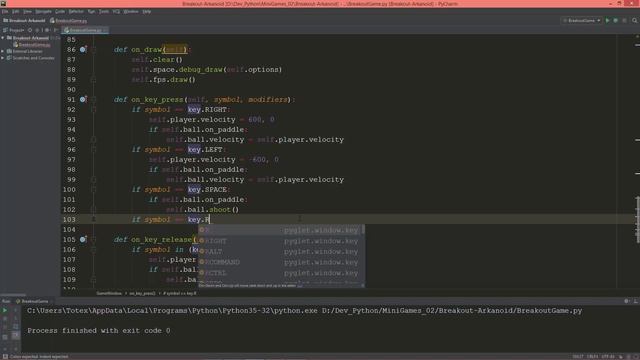
Task: Choose RCOMMAND from autocomplete popup
Action: tap(281, 262)
